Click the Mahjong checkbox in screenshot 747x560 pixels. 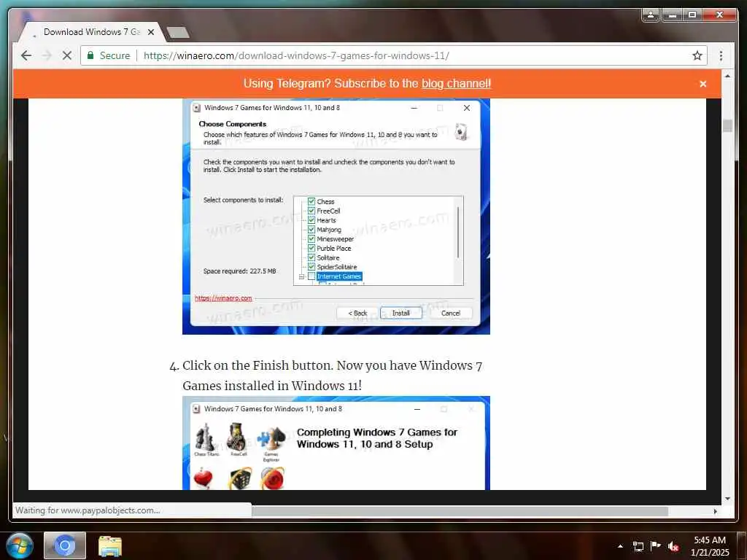311,230
